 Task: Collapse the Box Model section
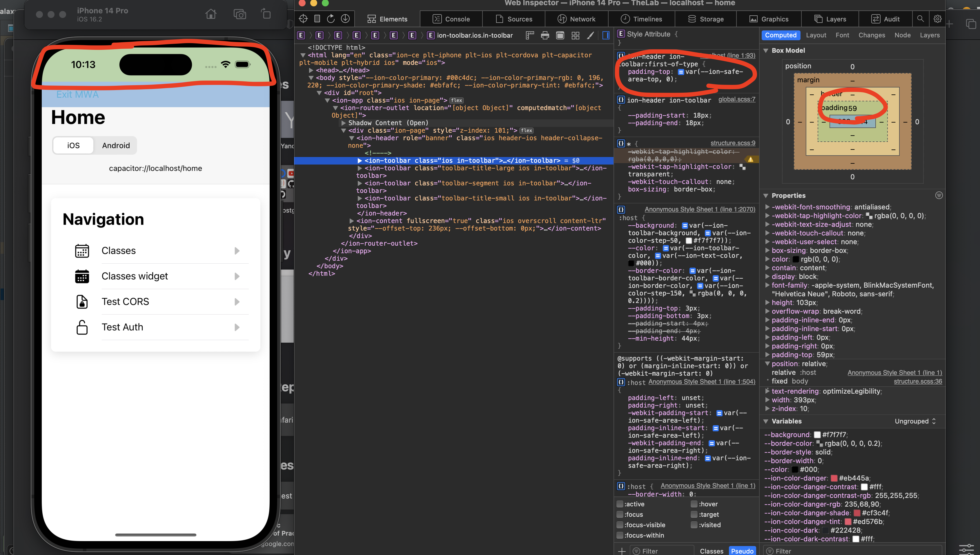[766, 50]
